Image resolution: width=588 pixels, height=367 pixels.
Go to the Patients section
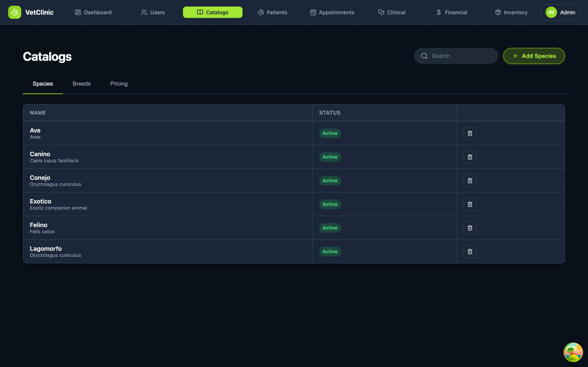272,12
